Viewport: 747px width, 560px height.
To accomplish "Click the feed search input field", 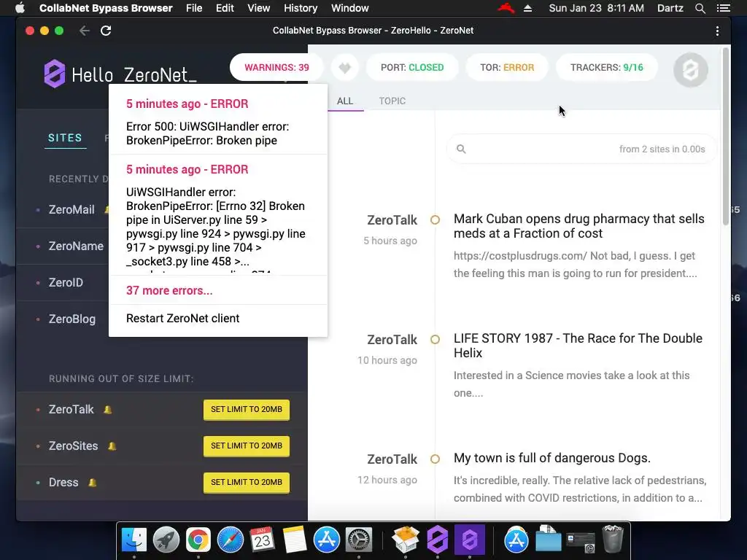I will point(581,149).
